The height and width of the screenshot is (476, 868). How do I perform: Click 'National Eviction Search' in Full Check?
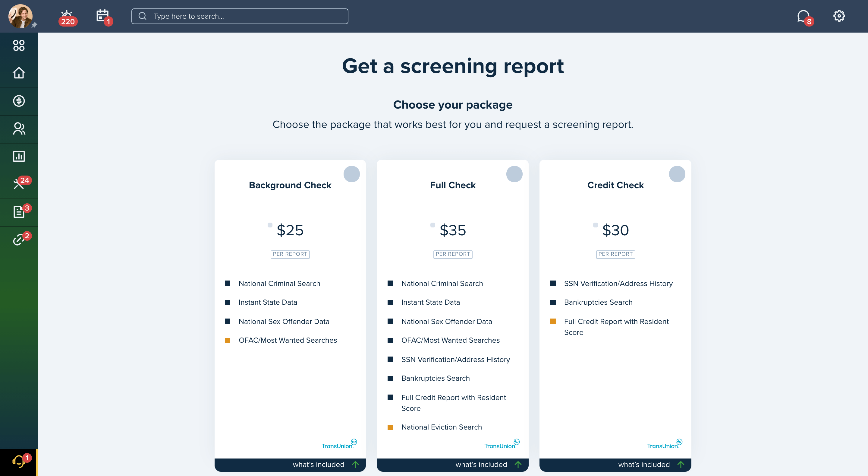(442, 427)
